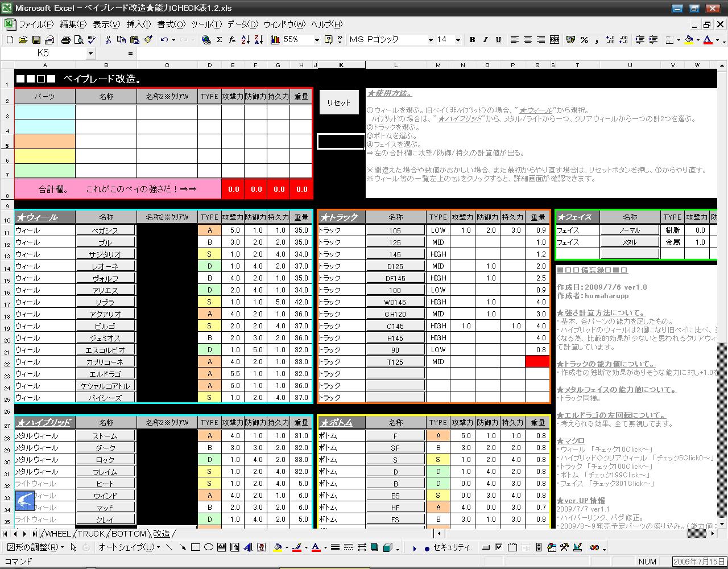Choose the WD145 track button
The height and width of the screenshot is (569, 728).
395,302
